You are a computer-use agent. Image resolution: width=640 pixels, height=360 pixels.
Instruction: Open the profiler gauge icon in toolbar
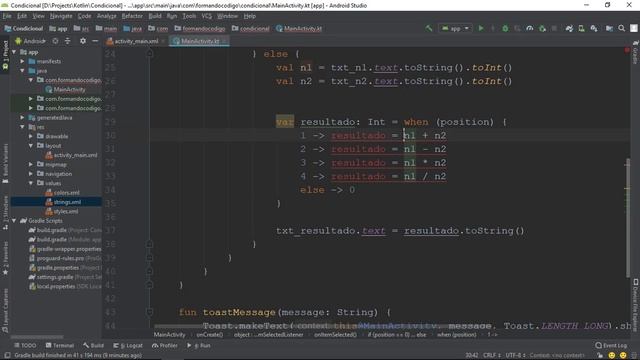[x=530, y=28]
